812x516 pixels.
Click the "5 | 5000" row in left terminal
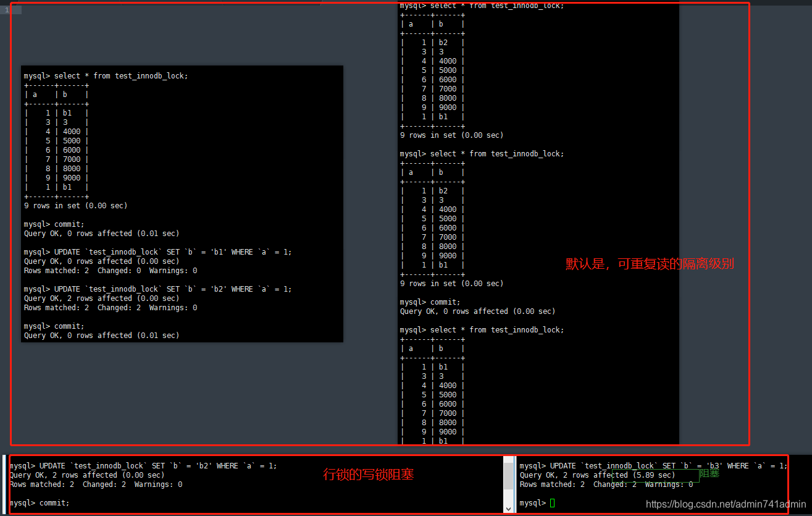tap(56, 141)
